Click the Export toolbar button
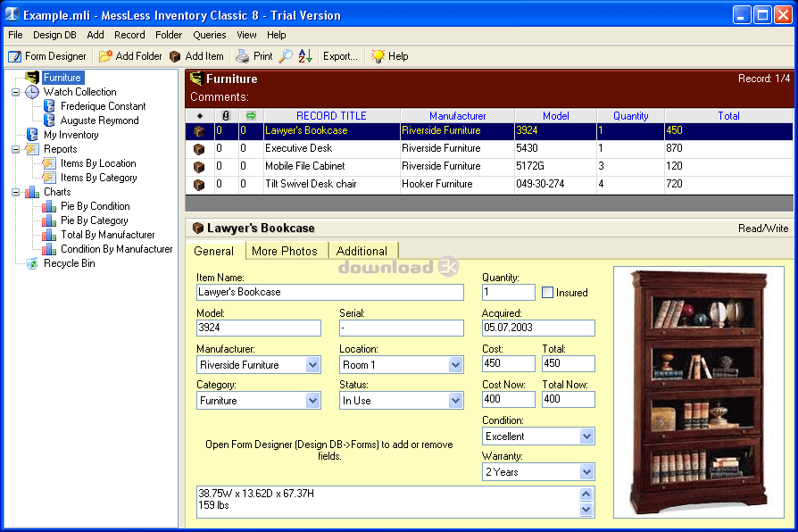 (x=340, y=56)
